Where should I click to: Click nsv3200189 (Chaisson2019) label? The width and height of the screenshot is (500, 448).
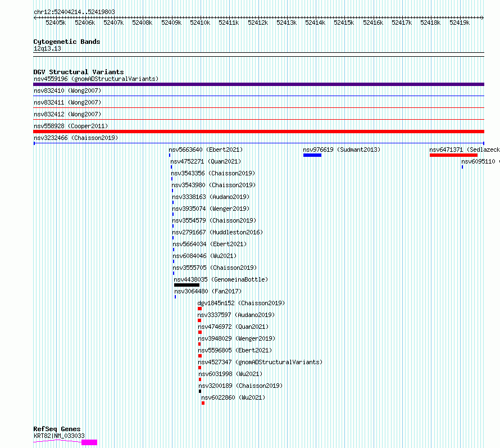coord(240,386)
